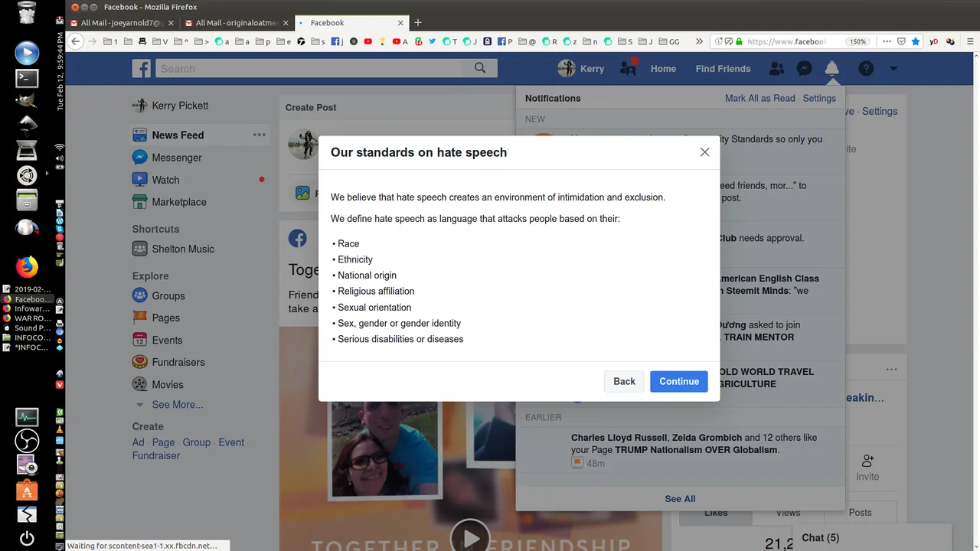Open Pages in Explore section
980x551 pixels.
[165, 318]
